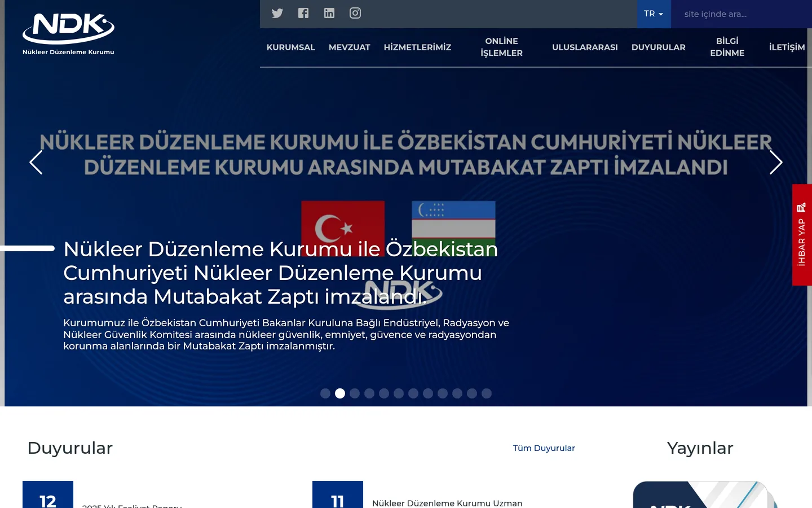The height and width of the screenshot is (508, 812).
Task: Select the first carousel dot
Action: (x=325, y=393)
